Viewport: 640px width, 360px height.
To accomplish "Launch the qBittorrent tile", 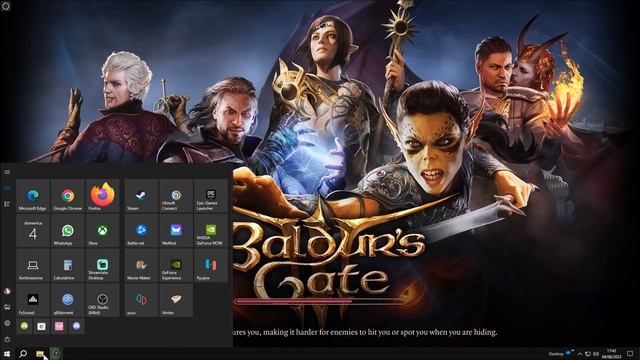I will coord(68,300).
